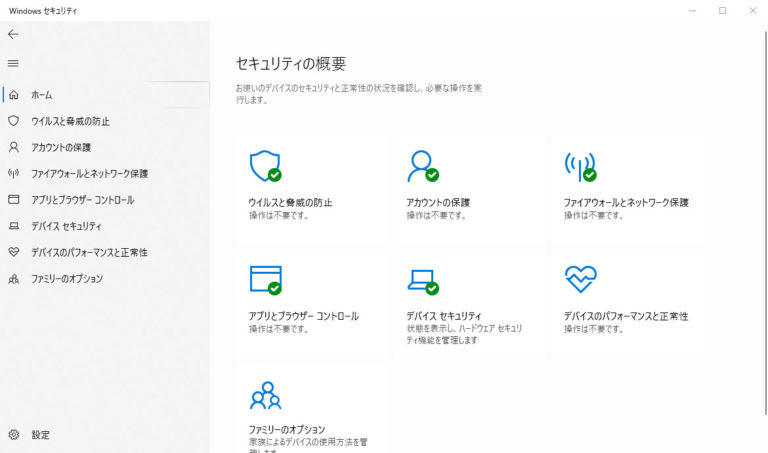Viewport: 768px width, 453px height.
Task: Click the shield icon tile for virus protection
Action: [264, 165]
